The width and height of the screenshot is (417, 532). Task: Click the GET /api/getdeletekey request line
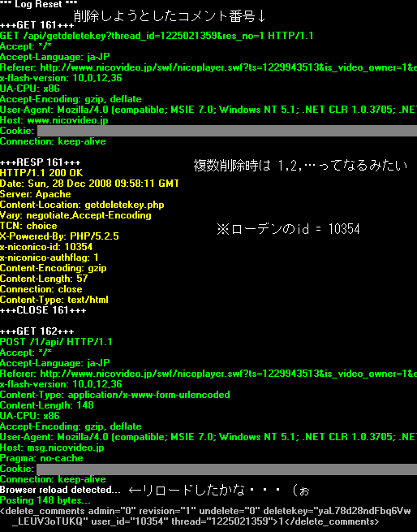(x=157, y=36)
